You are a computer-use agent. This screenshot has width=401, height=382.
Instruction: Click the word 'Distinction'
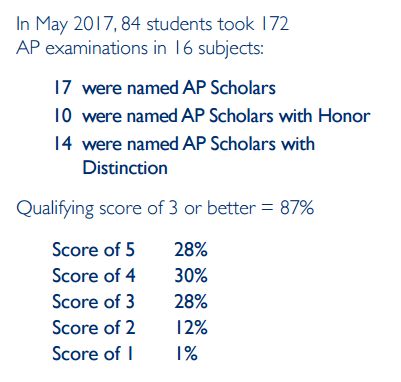coord(125,168)
